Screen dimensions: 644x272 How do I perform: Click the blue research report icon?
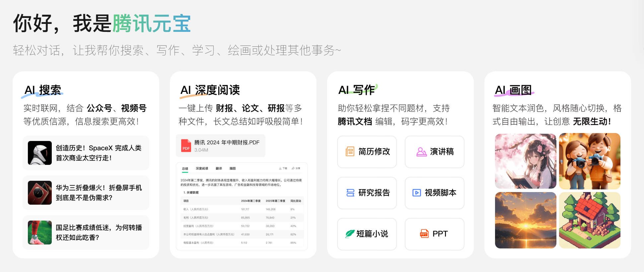[350, 193]
